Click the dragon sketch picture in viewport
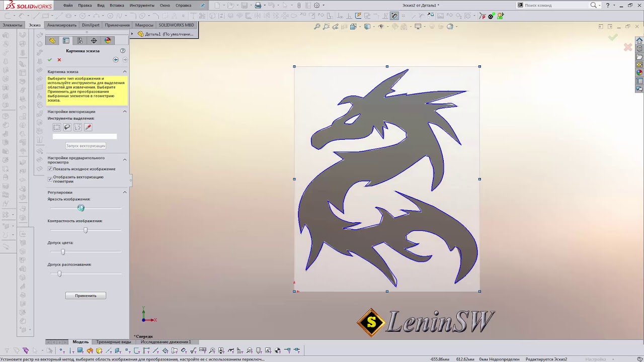The image size is (644, 362). (387, 179)
